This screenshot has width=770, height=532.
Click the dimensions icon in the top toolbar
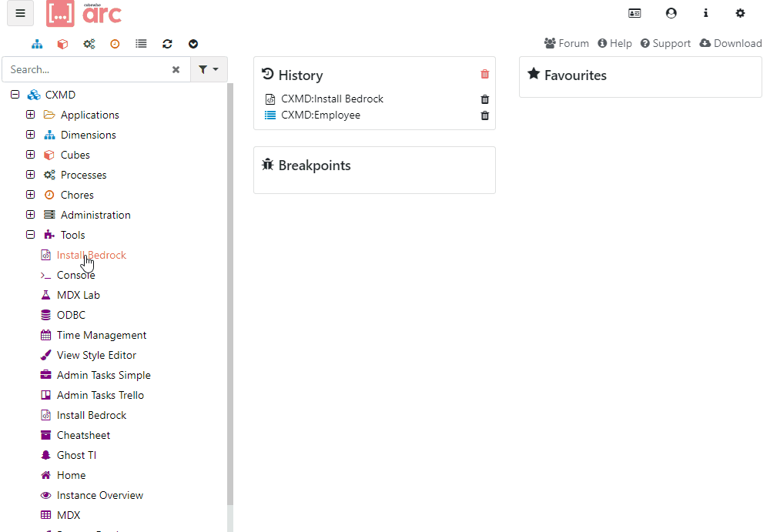37,44
